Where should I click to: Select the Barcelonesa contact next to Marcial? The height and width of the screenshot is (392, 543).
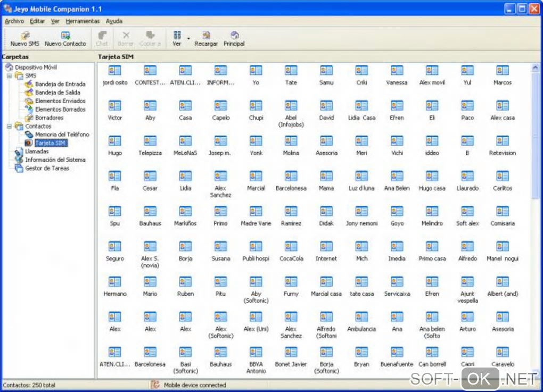coord(291,176)
